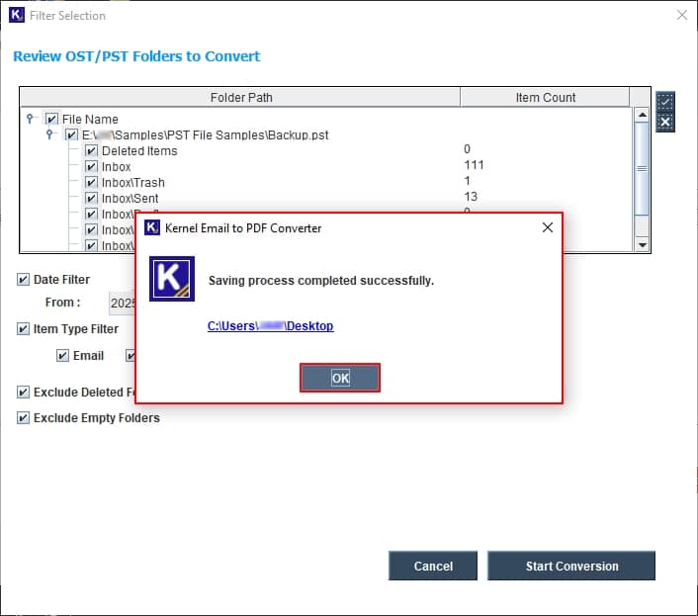The width and height of the screenshot is (698, 616).
Task: Uncheck the Deleted Items folder
Action: click(91, 150)
